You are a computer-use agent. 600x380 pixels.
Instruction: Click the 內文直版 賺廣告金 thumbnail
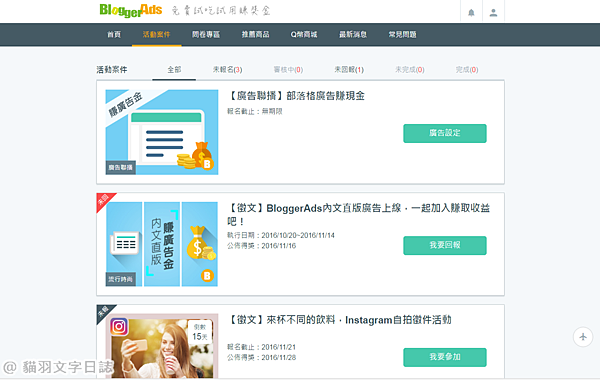(162, 244)
